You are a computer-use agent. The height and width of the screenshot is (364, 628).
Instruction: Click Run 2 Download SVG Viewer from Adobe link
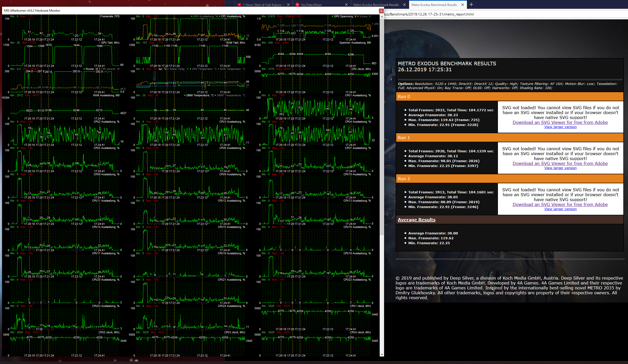pyautogui.click(x=560, y=204)
